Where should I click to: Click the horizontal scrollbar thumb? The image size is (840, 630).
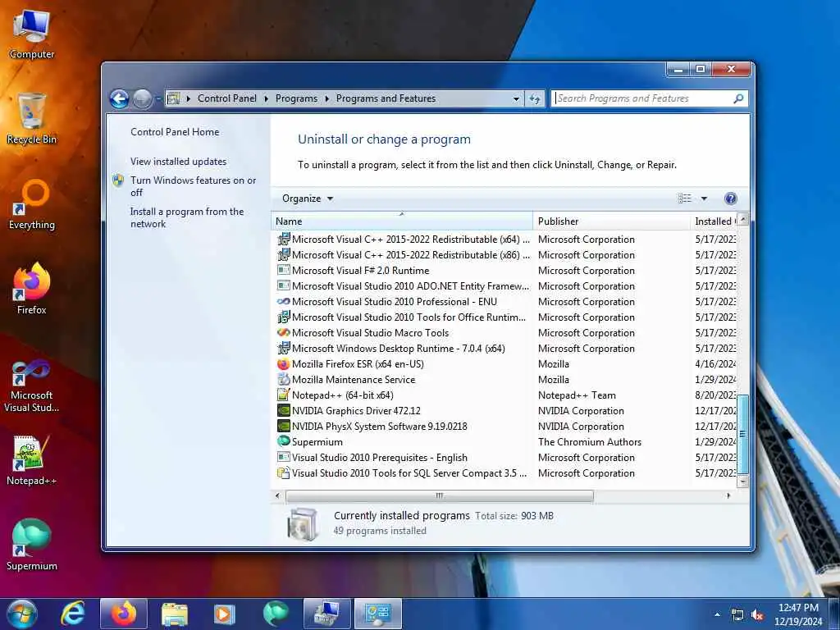(x=440, y=495)
